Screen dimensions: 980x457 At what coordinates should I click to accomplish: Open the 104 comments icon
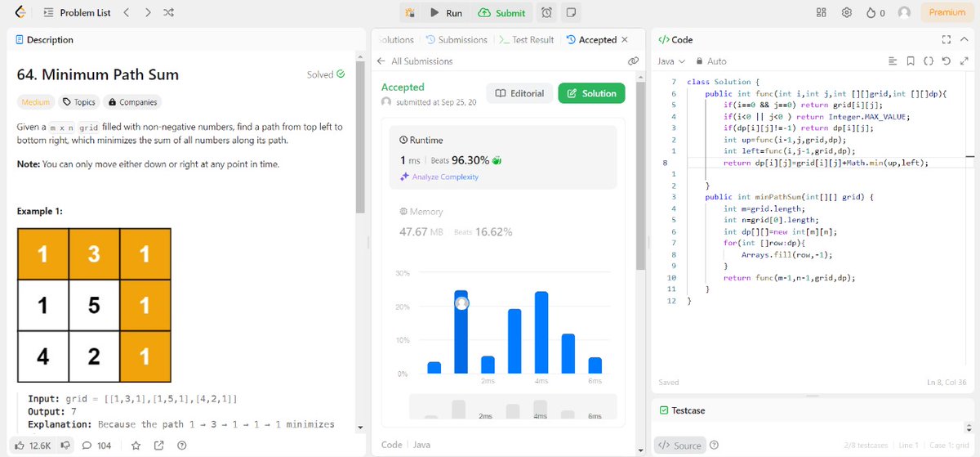(96, 446)
